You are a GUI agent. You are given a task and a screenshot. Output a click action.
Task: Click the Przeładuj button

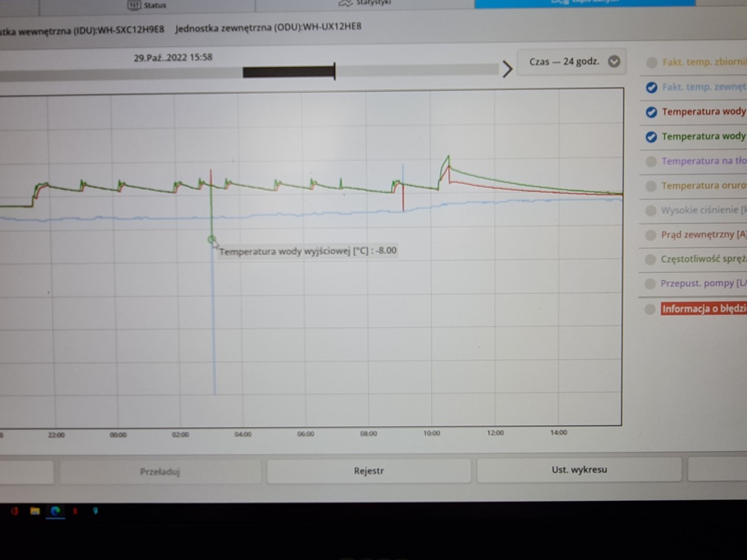(x=160, y=472)
